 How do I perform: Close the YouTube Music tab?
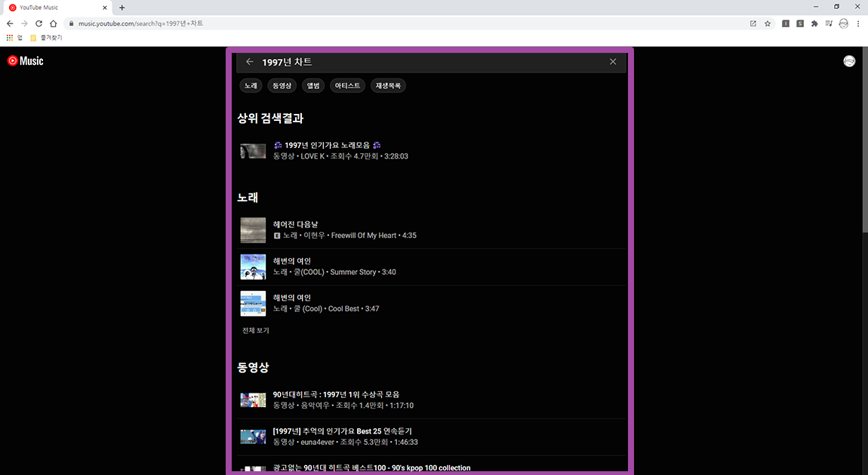click(x=105, y=8)
